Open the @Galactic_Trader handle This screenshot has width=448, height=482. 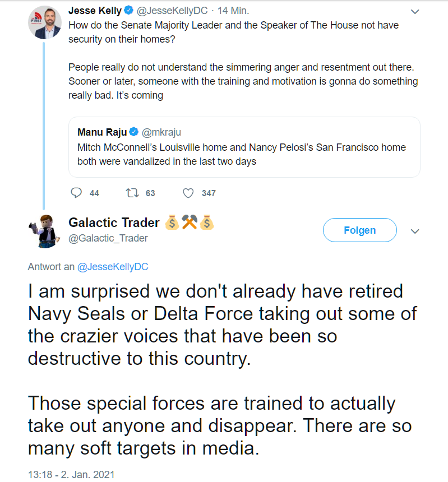(x=108, y=238)
